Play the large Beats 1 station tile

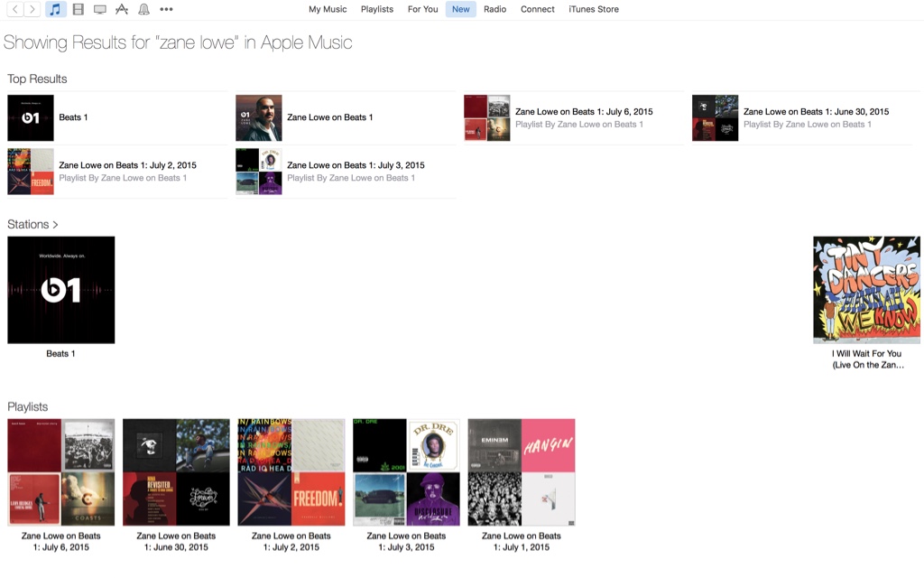61,290
